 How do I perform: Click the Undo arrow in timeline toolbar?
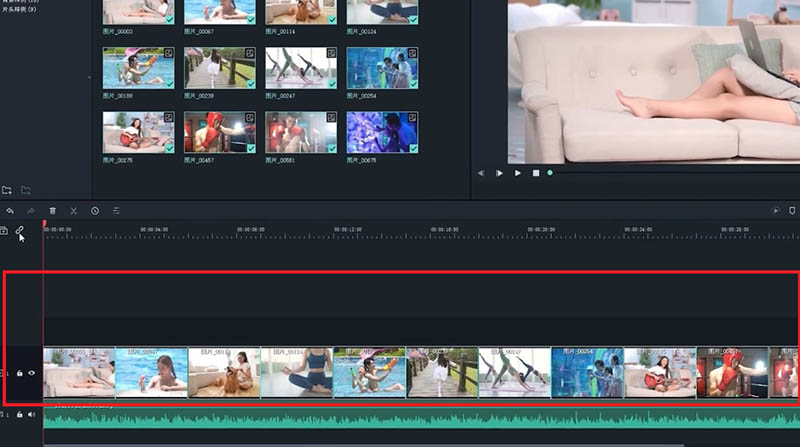pyautogui.click(x=10, y=211)
